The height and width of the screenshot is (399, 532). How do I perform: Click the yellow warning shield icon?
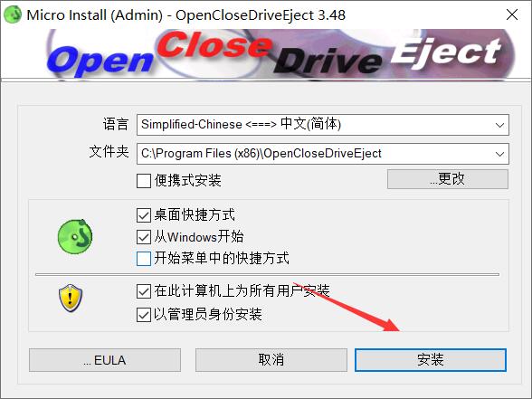tap(71, 298)
